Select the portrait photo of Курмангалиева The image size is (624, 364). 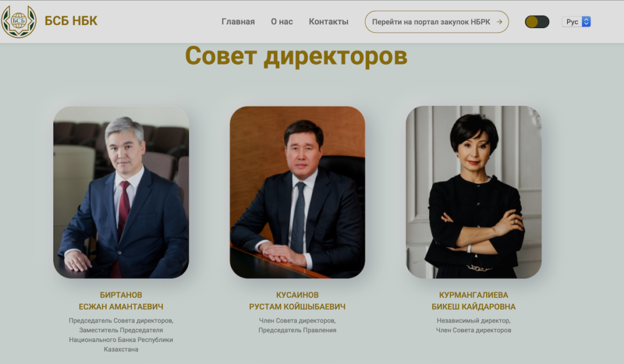click(x=473, y=192)
